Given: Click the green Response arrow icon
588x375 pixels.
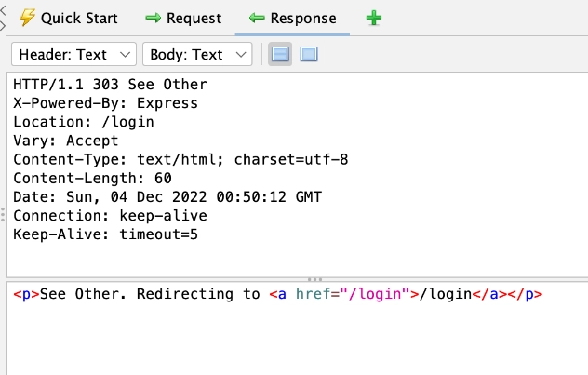Looking at the screenshot, I should 257,18.
